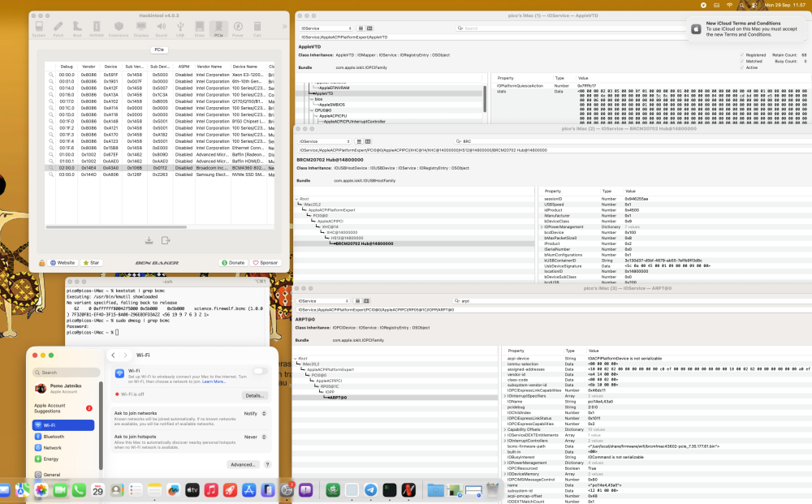The height and width of the screenshot is (504, 812).
Task: Open Apple Account Suggestions in Settings sidebar
Action: pos(63,408)
